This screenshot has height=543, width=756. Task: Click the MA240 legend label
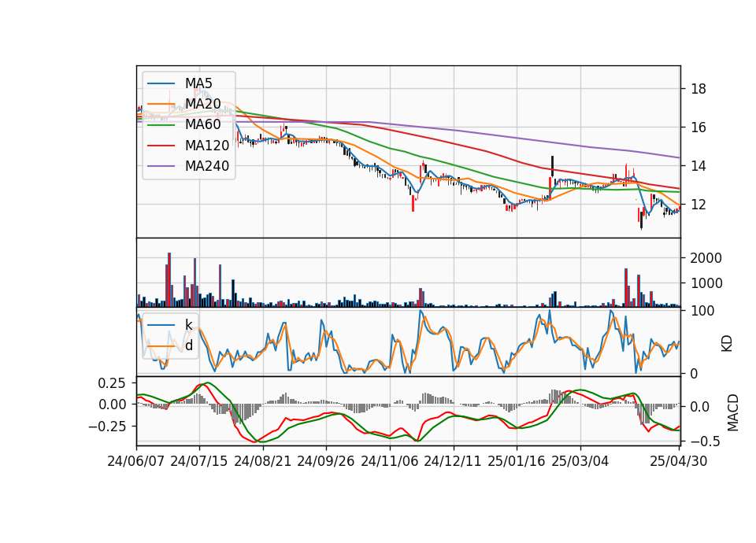click(x=207, y=166)
